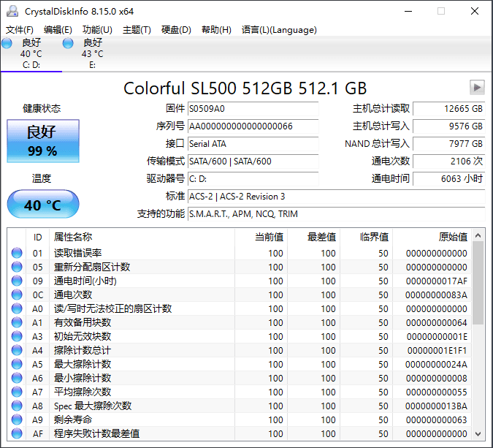
Task: Click the power on count 2106 次
Action: [x=449, y=162]
